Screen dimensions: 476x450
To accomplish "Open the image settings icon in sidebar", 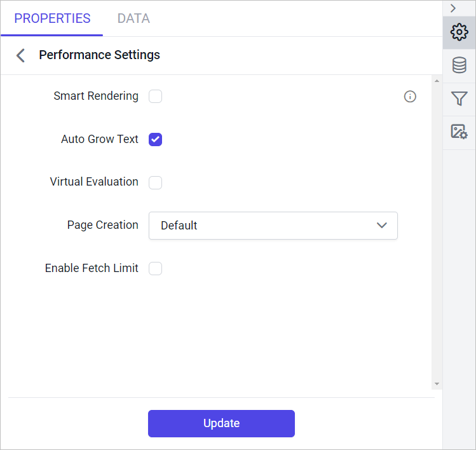I will [x=459, y=132].
